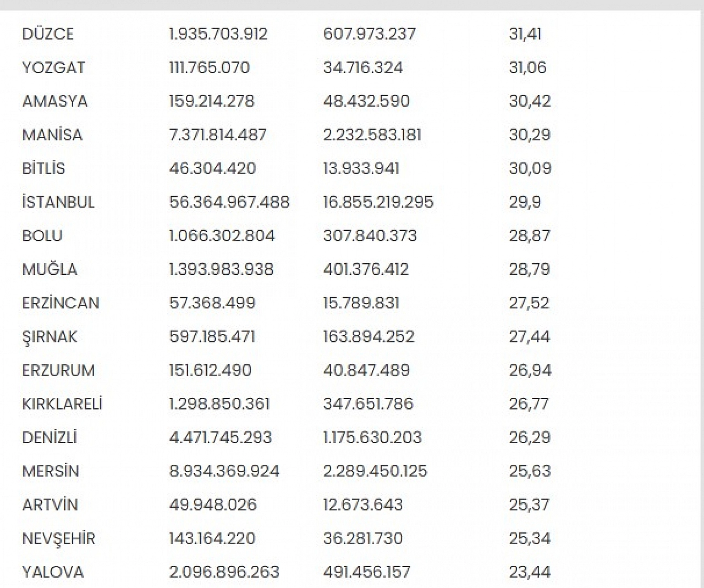This screenshot has width=704, height=588.
Task: Select the NEVŞEHİR city name
Action: click(x=58, y=539)
